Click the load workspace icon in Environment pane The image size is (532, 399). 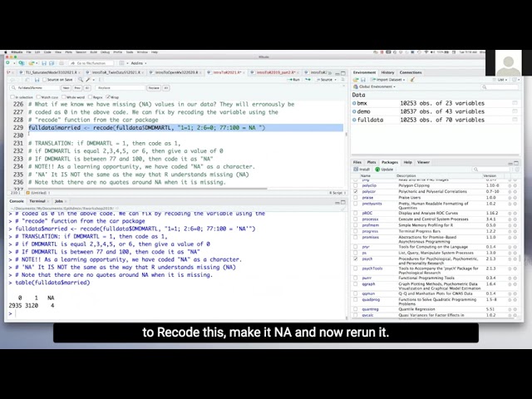click(x=356, y=80)
